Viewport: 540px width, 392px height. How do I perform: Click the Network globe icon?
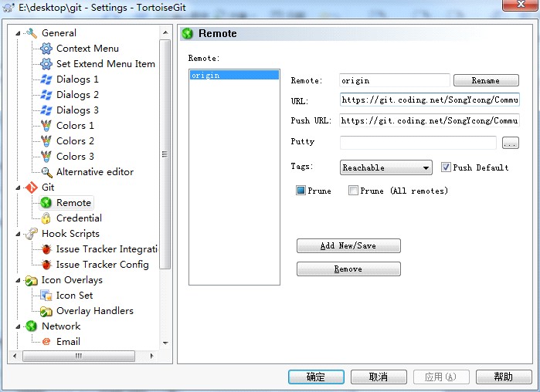(32, 326)
